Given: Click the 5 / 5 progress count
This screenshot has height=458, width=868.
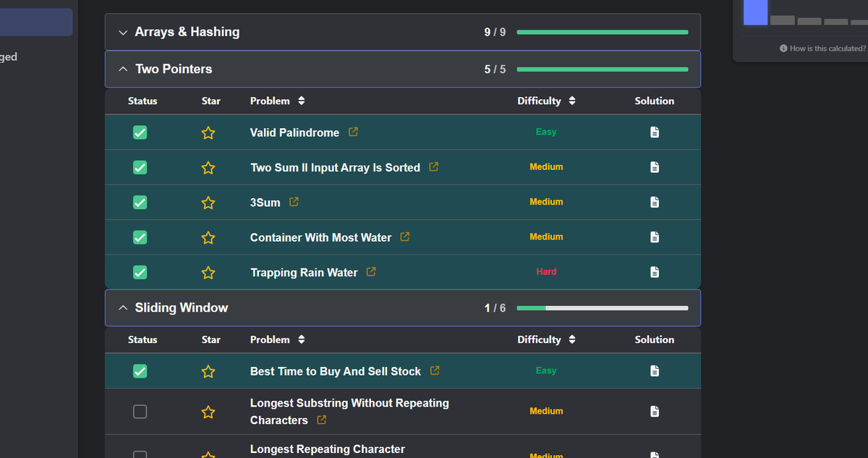Looking at the screenshot, I should point(495,69).
